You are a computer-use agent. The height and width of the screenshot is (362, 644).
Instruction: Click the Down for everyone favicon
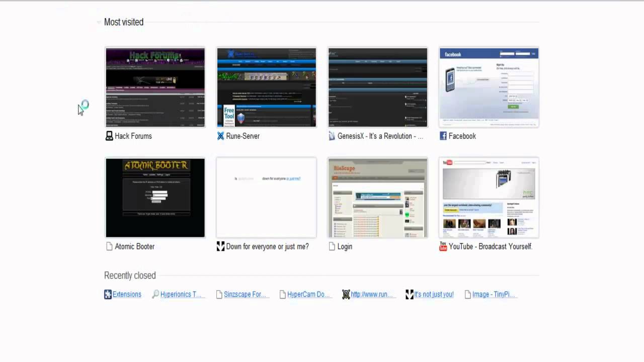pos(220,246)
